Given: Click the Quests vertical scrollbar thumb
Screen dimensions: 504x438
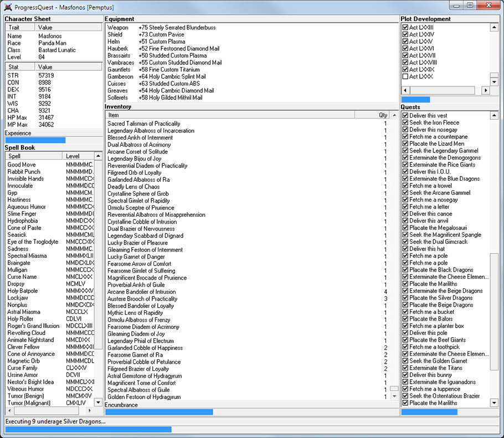Looking at the screenshot, I should (x=494, y=312).
